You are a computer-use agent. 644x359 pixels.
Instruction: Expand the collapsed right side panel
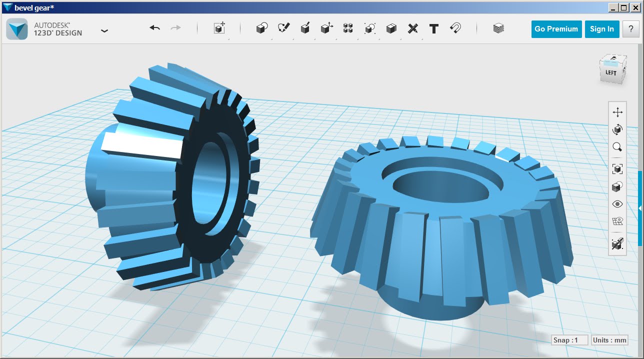point(640,208)
